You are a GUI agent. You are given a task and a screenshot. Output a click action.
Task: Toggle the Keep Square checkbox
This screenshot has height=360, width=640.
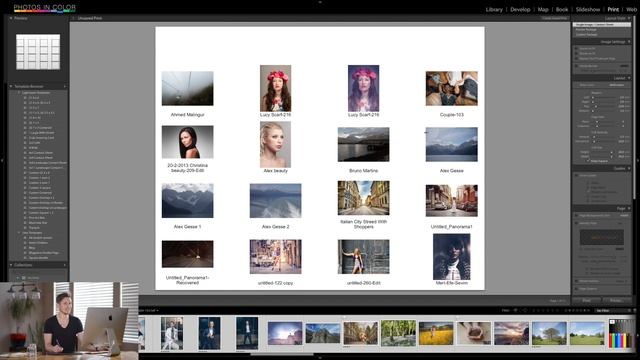[588, 160]
